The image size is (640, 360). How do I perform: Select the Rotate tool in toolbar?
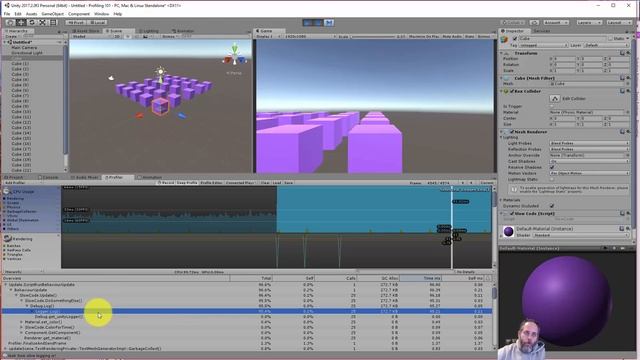click(x=32, y=22)
